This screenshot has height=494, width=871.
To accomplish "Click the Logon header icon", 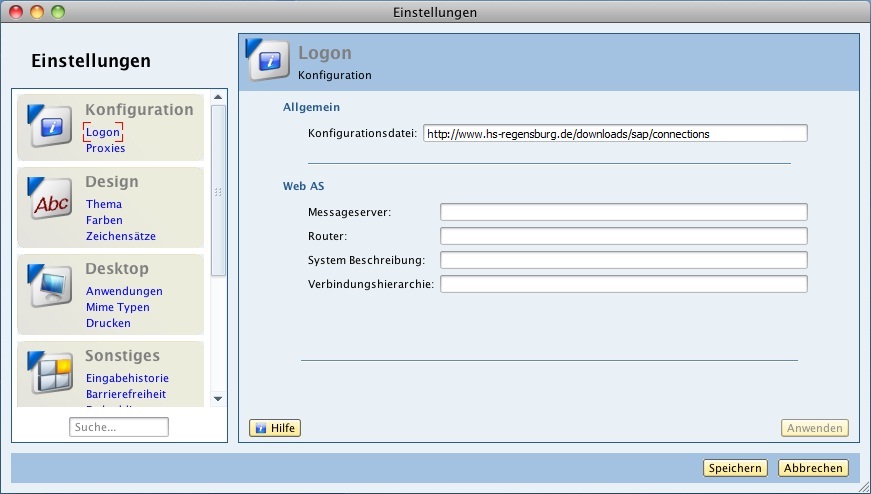I will (x=268, y=59).
